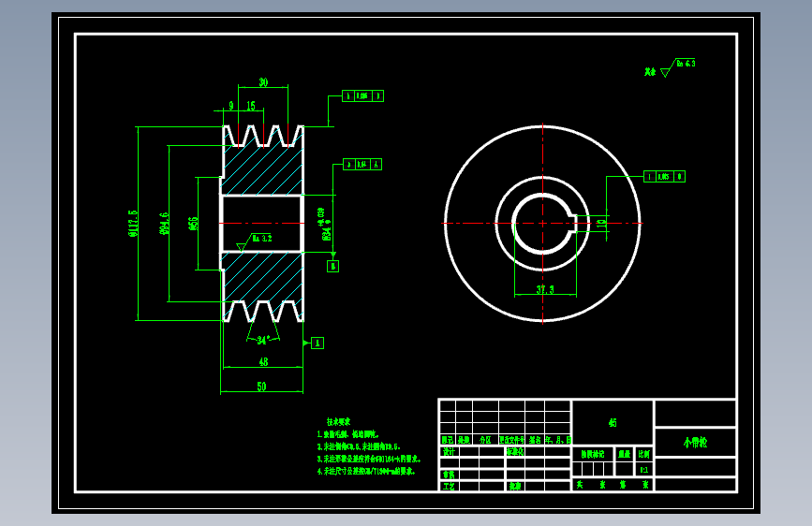This screenshot has width=812, height=526.
Task: Click the part name 小带轮 in title block
Action: pos(696,443)
